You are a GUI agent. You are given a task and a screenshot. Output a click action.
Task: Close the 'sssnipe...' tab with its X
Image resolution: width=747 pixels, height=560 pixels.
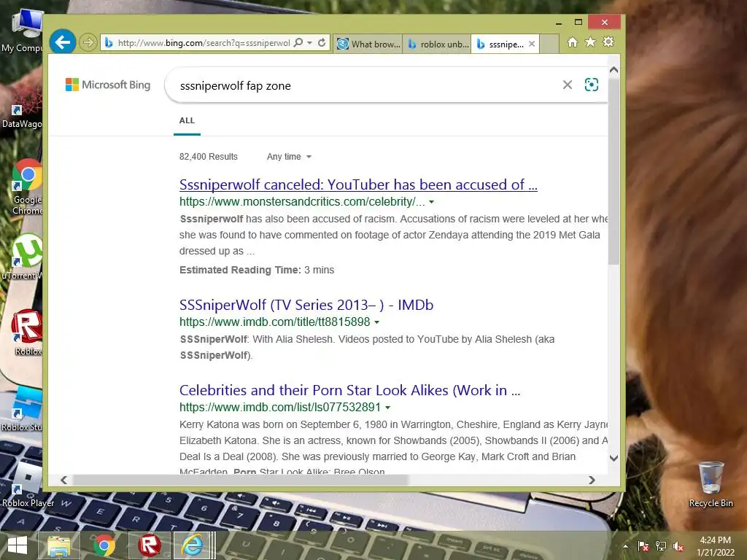tap(532, 44)
